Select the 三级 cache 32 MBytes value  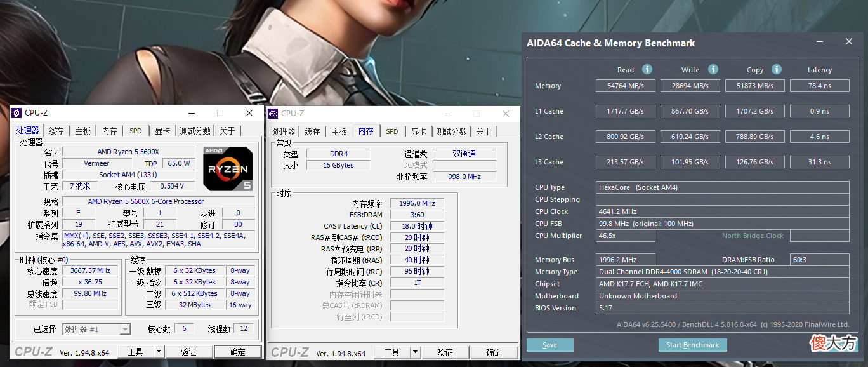coord(195,305)
